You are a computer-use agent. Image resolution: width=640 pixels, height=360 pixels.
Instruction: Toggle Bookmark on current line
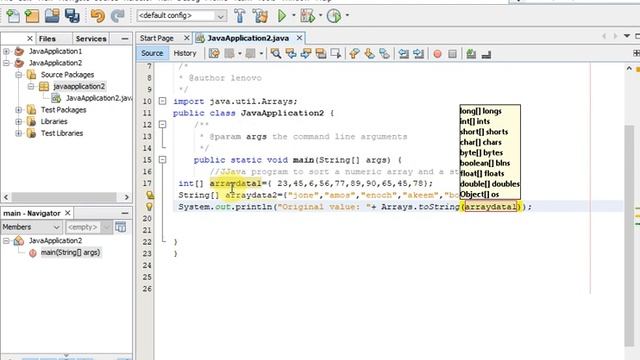point(384,53)
